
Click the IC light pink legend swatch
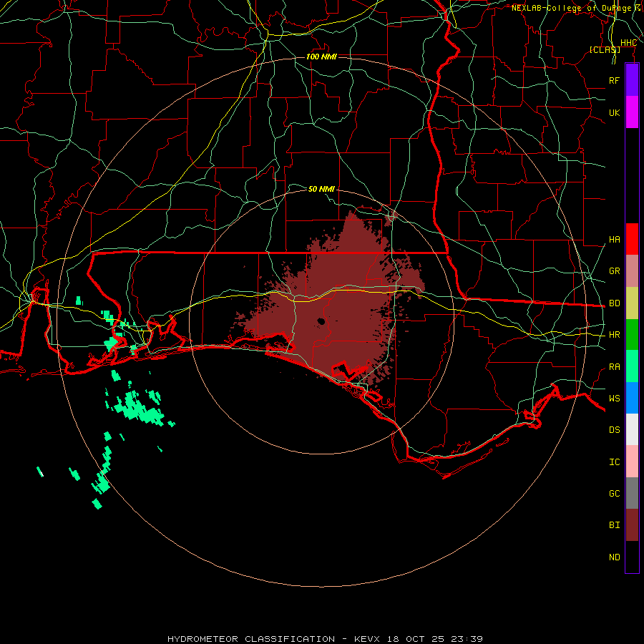click(632, 462)
